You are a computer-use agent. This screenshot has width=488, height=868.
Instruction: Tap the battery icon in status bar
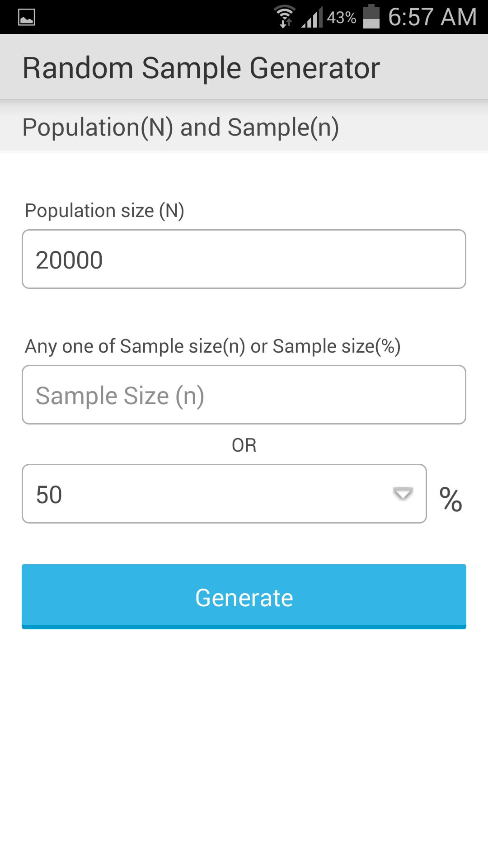tap(371, 16)
